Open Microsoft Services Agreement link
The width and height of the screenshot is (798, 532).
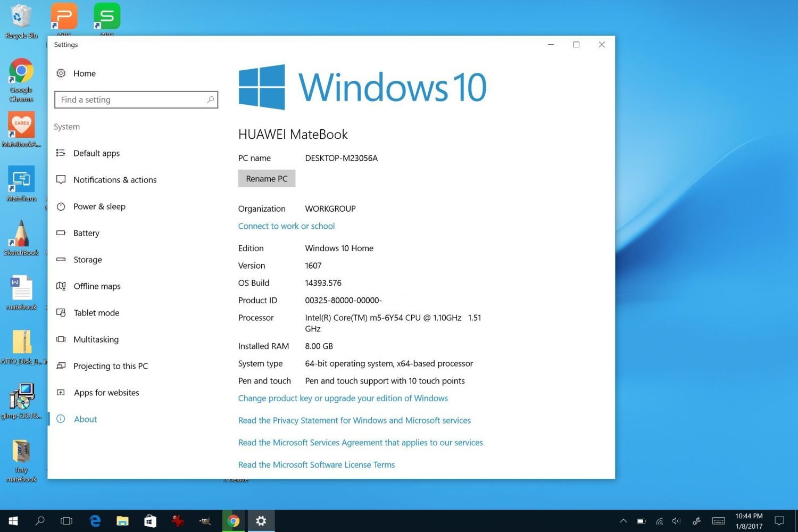point(360,443)
